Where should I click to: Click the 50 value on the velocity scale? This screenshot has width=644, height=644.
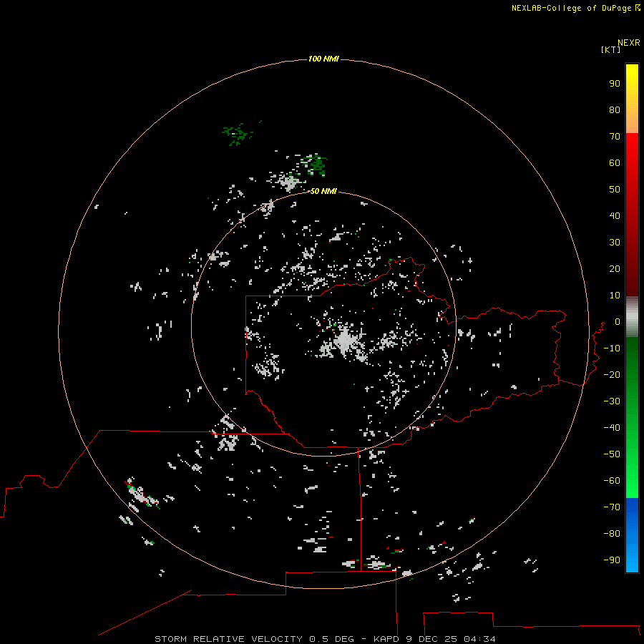(x=615, y=190)
